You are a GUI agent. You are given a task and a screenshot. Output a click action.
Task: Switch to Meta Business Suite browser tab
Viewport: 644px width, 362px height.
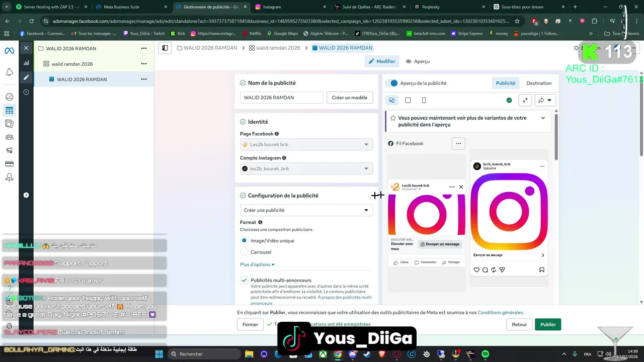(x=131, y=7)
